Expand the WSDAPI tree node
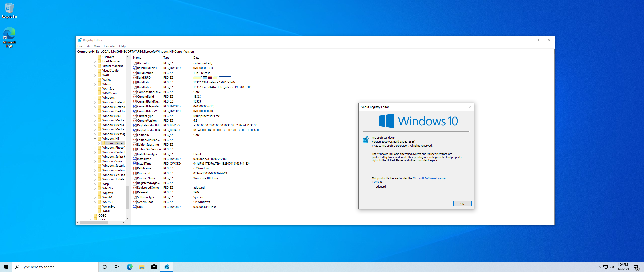Image resolution: width=644 pixels, height=272 pixels. tap(95, 202)
